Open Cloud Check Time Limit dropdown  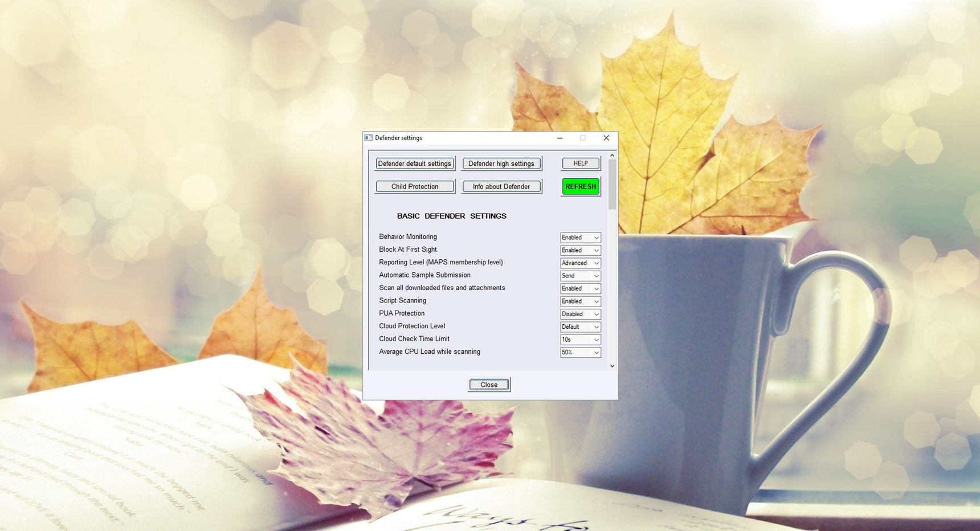click(580, 340)
